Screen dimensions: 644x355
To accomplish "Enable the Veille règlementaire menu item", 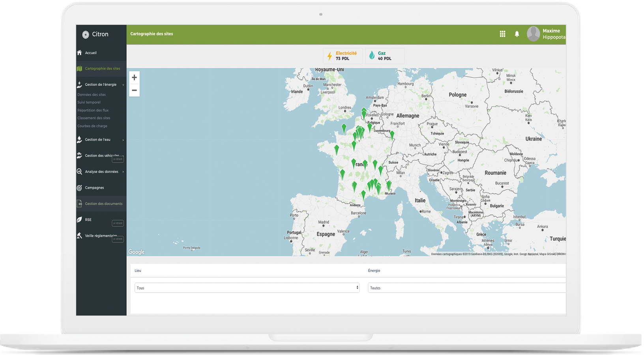I will point(101,235).
